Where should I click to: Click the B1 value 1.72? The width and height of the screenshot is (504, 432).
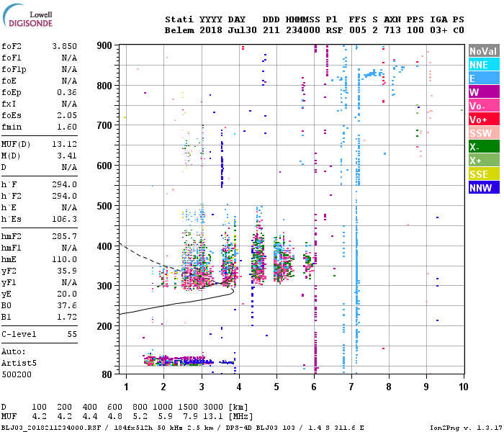67,317
